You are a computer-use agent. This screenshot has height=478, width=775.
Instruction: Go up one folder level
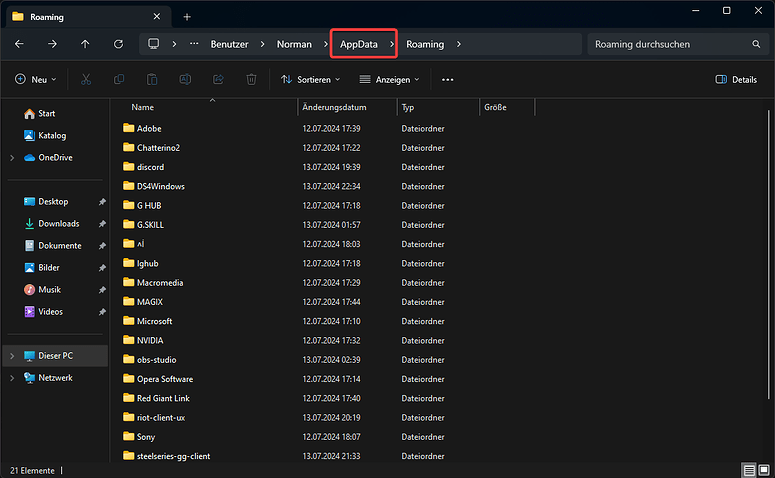[85, 44]
